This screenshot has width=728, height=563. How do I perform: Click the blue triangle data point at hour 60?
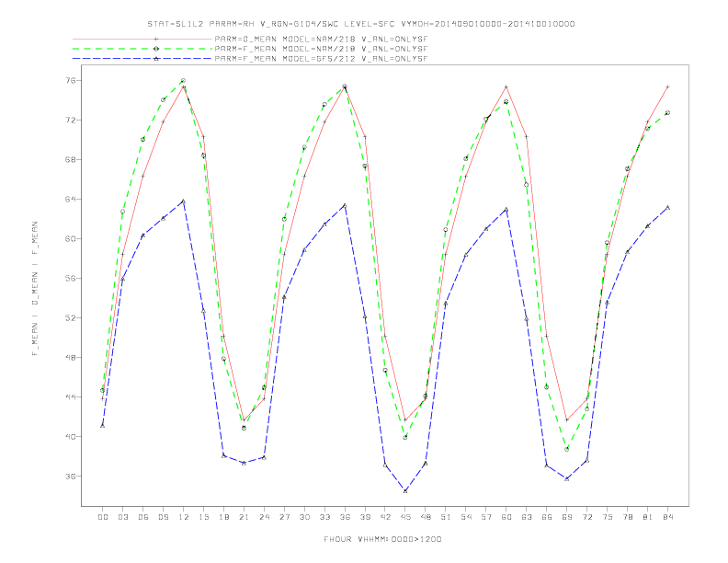tap(506, 210)
